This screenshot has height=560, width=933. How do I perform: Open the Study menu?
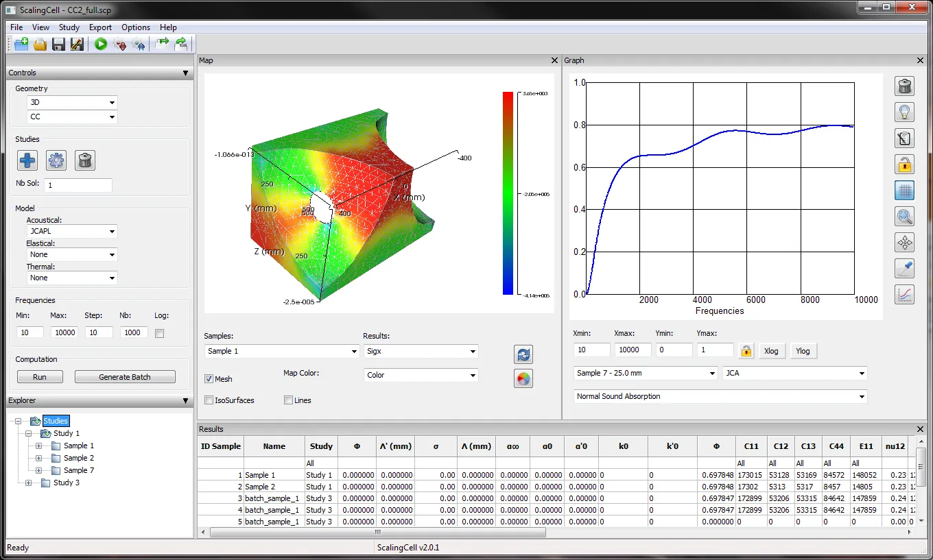point(69,27)
